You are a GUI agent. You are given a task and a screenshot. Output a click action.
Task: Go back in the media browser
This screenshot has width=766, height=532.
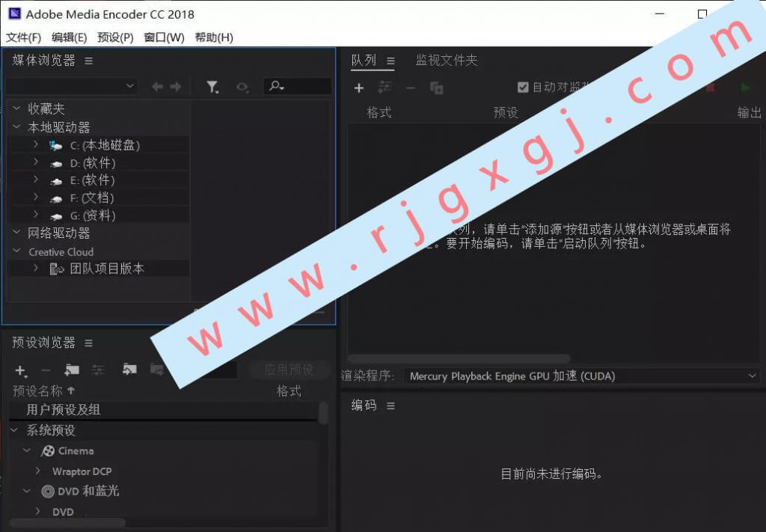pyautogui.click(x=157, y=87)
